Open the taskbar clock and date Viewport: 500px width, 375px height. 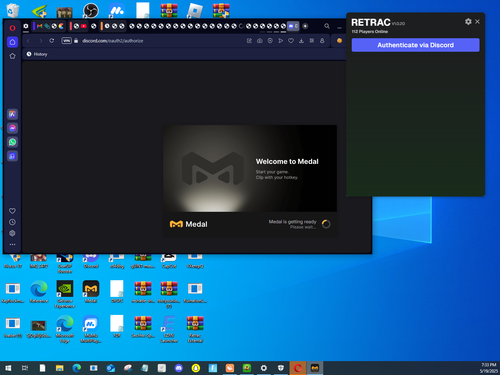click(x=488, y=368)
